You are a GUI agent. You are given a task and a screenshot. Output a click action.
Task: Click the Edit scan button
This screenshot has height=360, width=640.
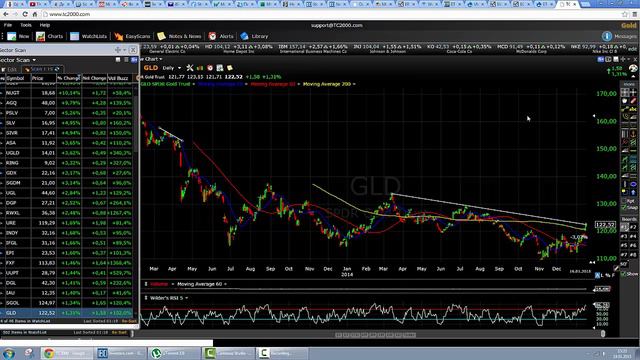(9, 69)
